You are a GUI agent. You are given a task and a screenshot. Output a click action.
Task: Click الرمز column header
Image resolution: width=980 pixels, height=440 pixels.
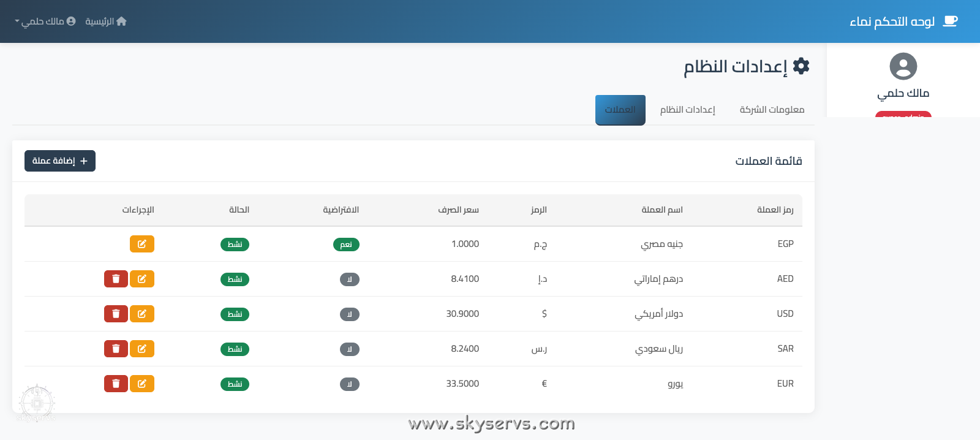pyautogui.click(x=539, y=210)
